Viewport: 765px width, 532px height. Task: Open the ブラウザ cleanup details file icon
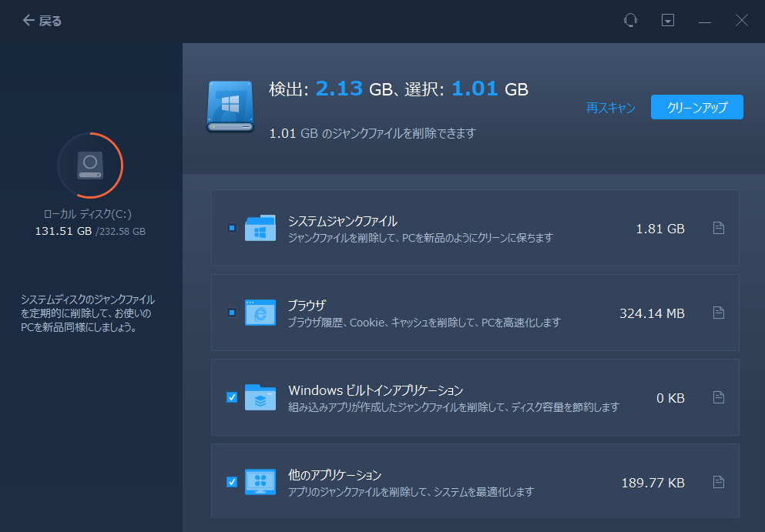[718, 313]
